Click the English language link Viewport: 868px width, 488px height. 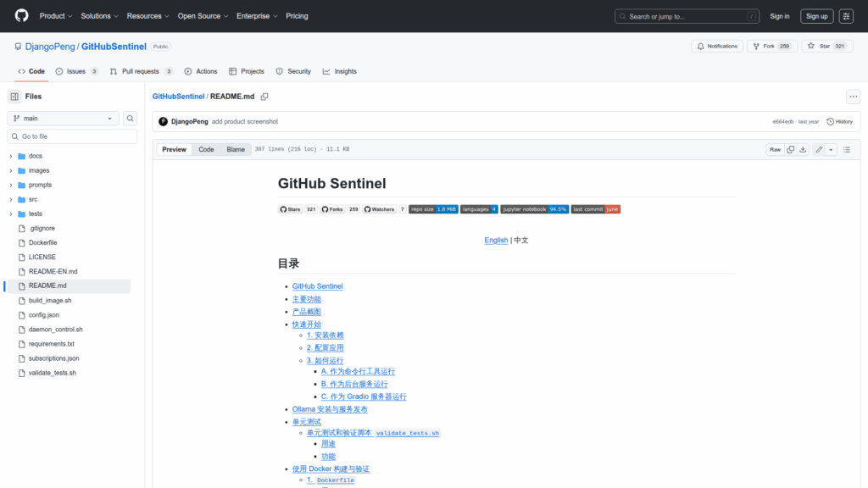tap(496, 240)
